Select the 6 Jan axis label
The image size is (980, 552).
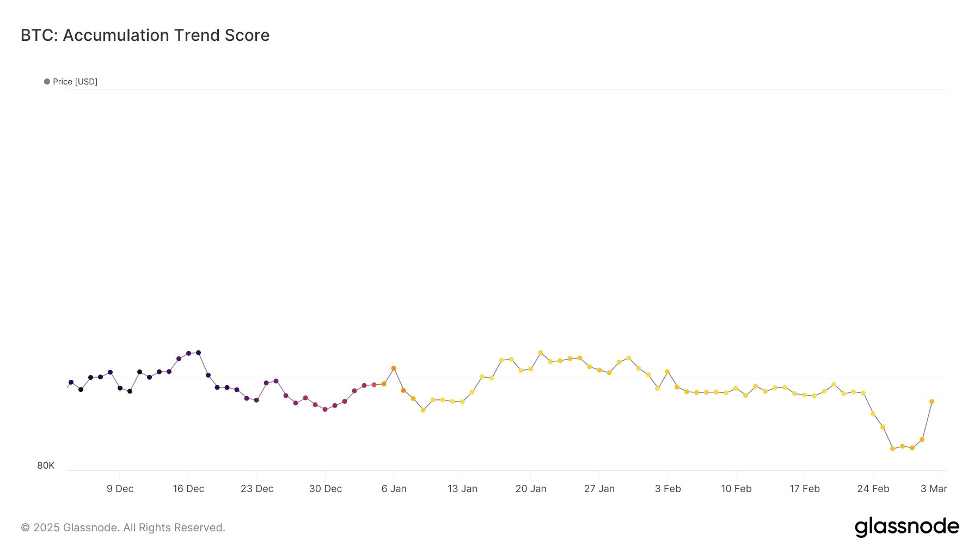tap(394, 489)
